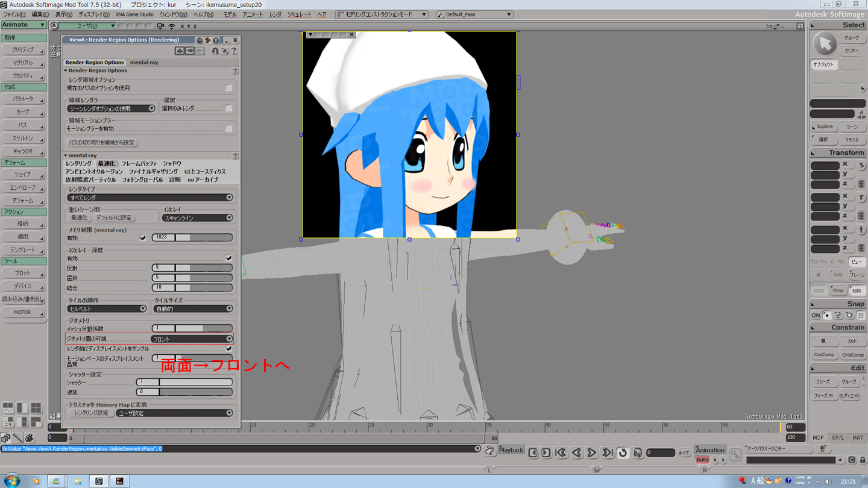Select the object selection arrow tool
The width and height of the screenshot is (868, 488).
pos(825,43)
